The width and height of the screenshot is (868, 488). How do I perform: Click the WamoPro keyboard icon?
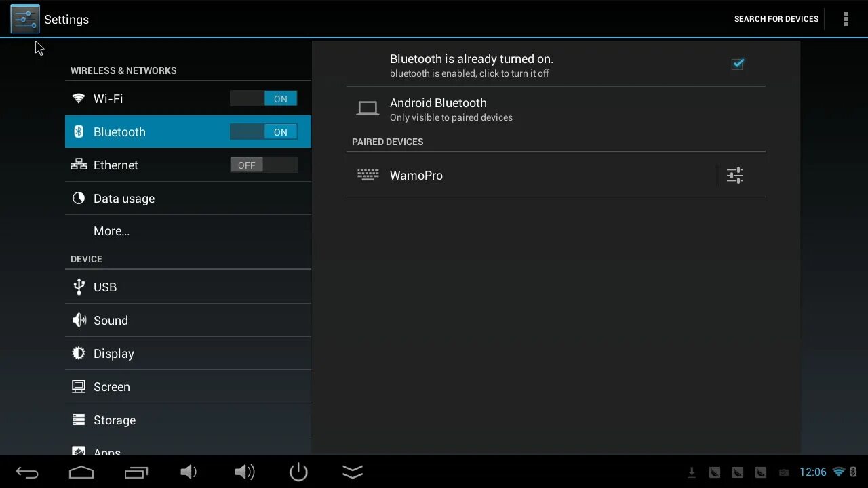coord(368,175)
